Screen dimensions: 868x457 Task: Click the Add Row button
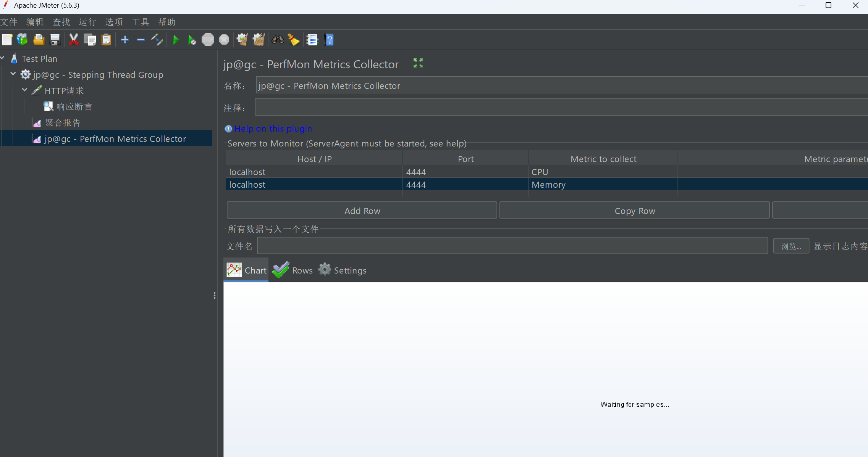coord(362,211)
